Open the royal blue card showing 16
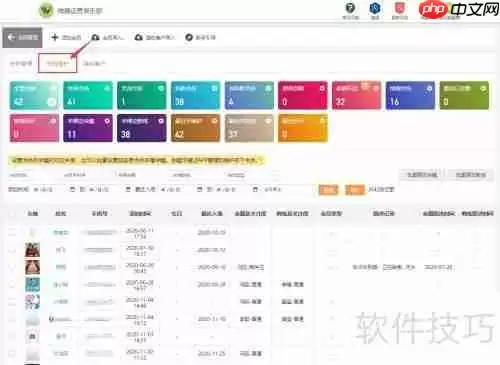 (x=411, y=95)
